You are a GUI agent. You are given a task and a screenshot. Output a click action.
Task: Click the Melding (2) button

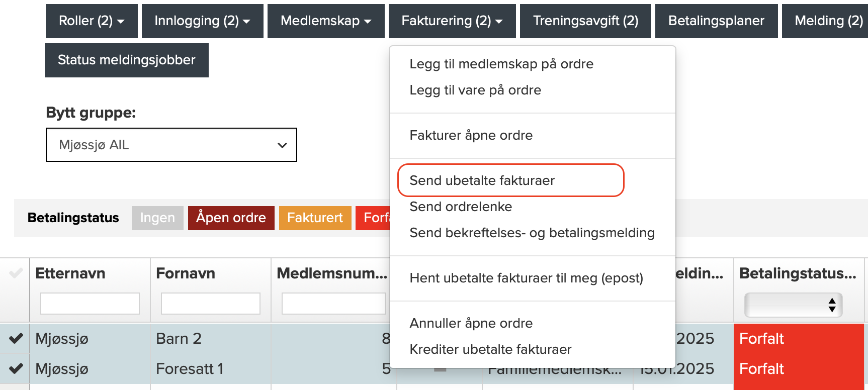coord(825,21)
